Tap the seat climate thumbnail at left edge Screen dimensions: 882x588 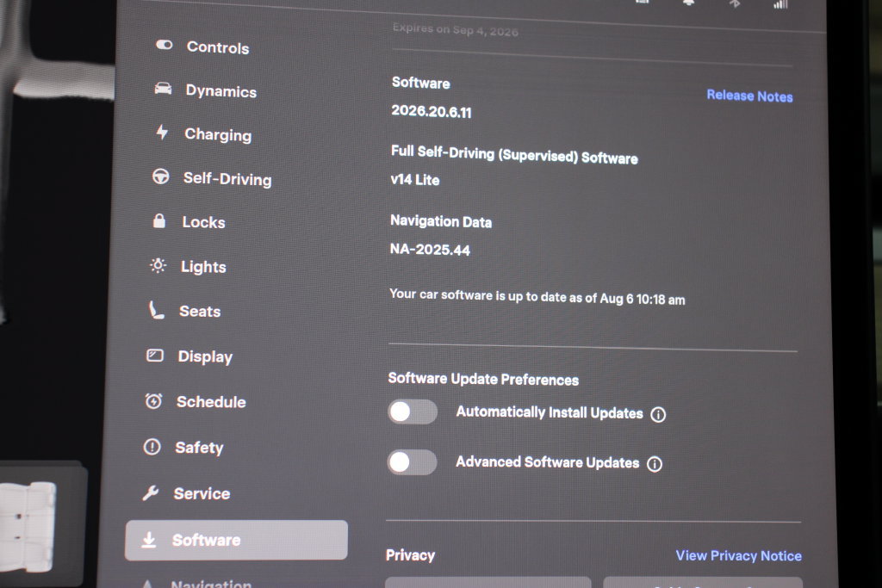click(x=28, y=526)
